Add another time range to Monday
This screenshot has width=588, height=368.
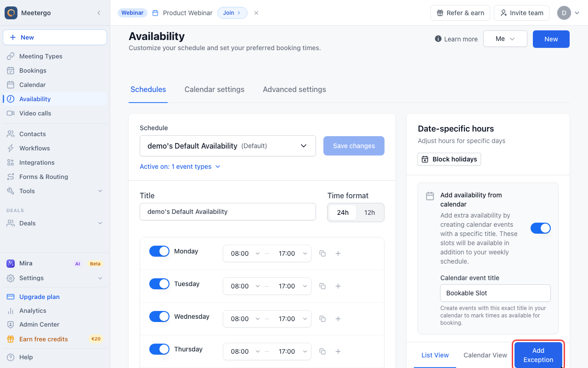pyautogui.click(x=338, y=253)
